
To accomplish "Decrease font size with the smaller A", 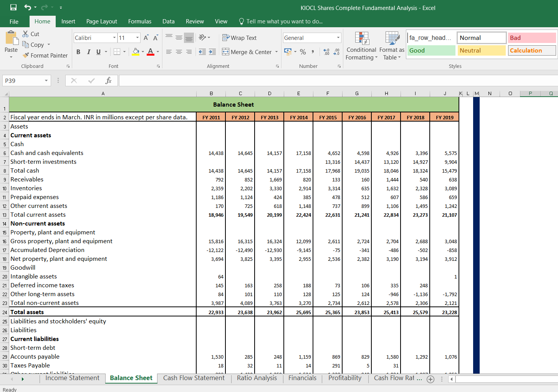I will pos(156,38).
